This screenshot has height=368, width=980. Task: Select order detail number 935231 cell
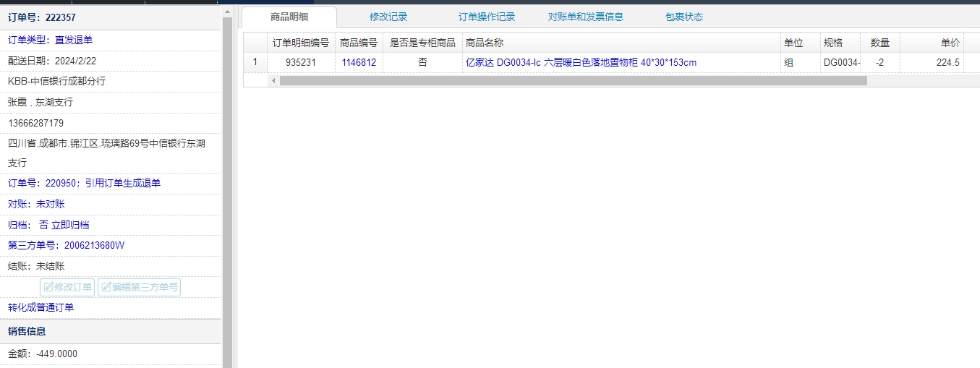[300, 63]
